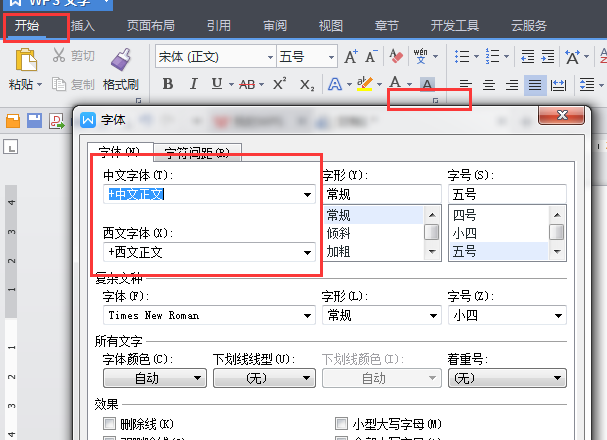This screenshot has width=607, height=440.
Task: Center align text
Action: [489, 84]
